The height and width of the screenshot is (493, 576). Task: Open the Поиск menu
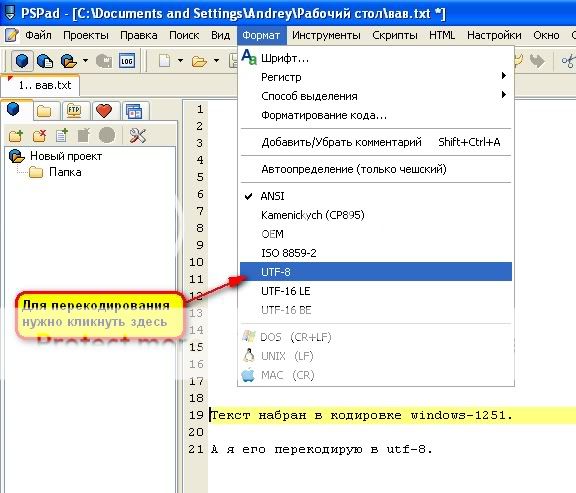[x=184, y=35]
